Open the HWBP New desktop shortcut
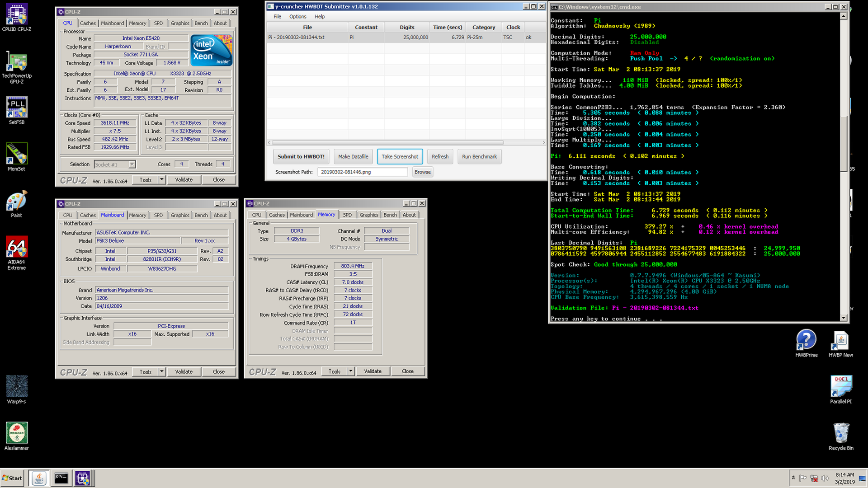Image resolution: width=868 pixels, height=488 pixels. [x=841, y=343]
